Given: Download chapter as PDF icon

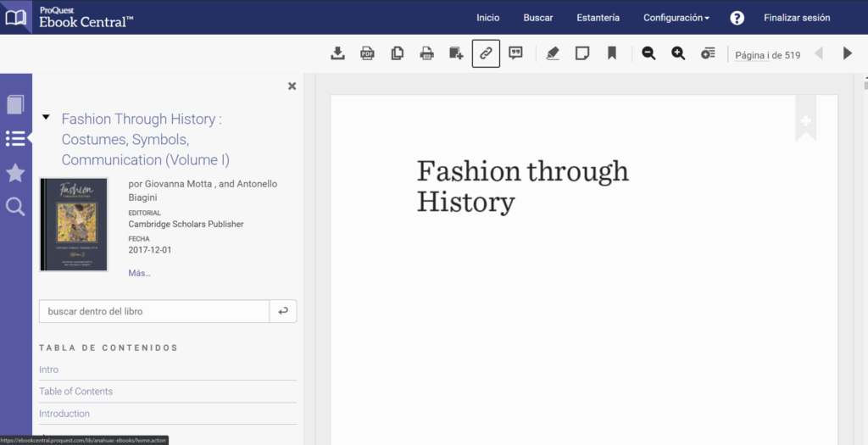Looking at the screenshot, I should [x=367, y=53].
